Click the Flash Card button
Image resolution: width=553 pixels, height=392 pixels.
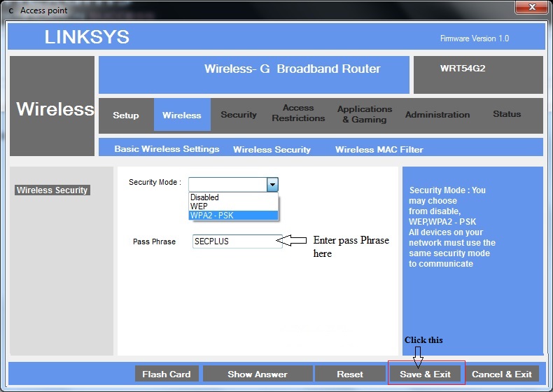tap(167, 374)
